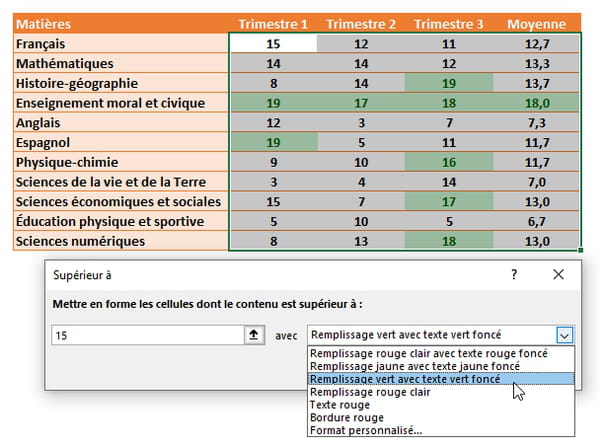
Task: Click the Espagnol Trimestre 1 green cell
Action: coord(273,142)
